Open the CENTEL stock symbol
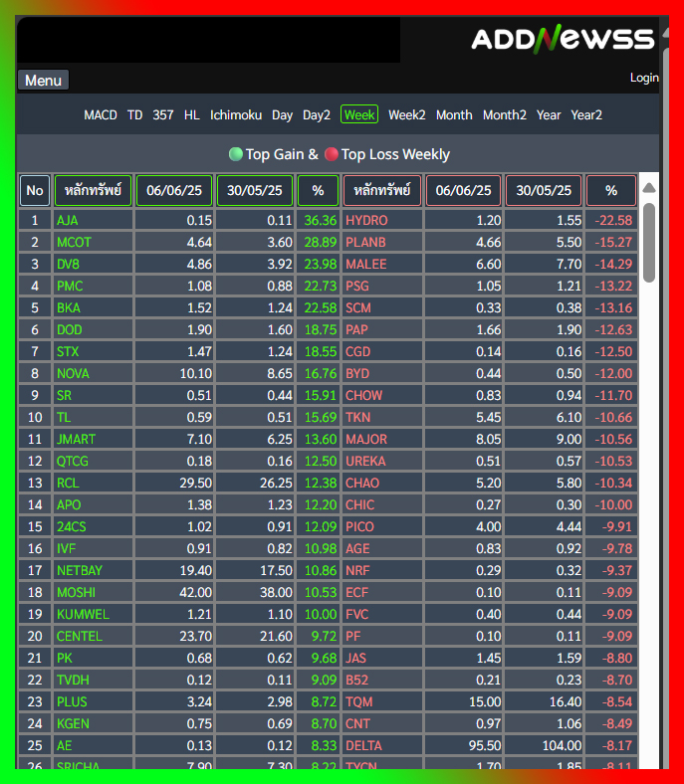684x784 pixels. [x=79, y=636]
